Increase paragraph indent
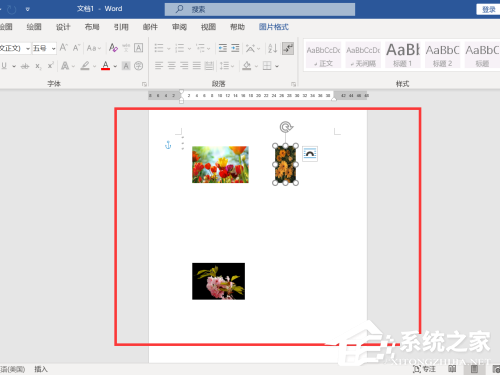 point(235,48)
